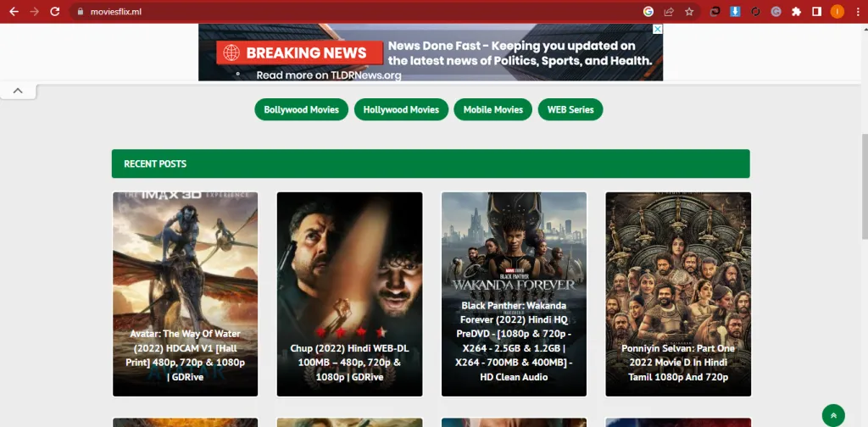The width and height of the screenshot is (868, 427).
Task: Open the Hollywood Movies category
Action: tap(401, 109)
